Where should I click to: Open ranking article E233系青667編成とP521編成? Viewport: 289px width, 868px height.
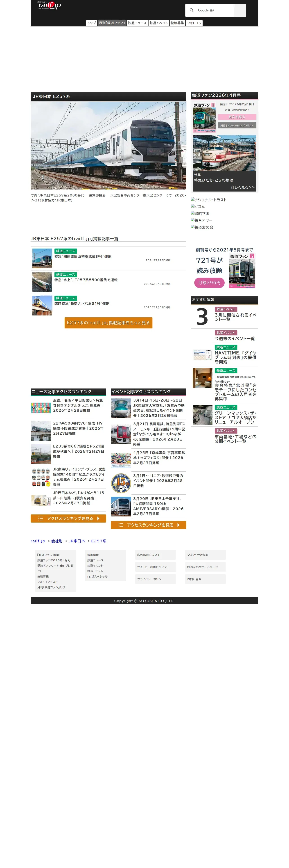tap(78, 451)
